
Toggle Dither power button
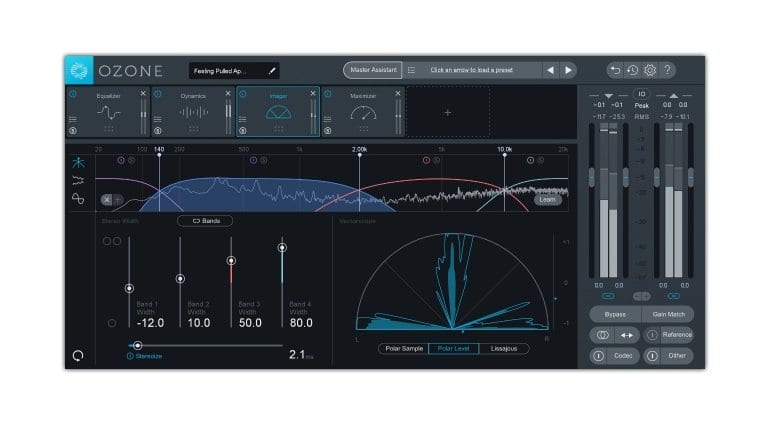652,356
